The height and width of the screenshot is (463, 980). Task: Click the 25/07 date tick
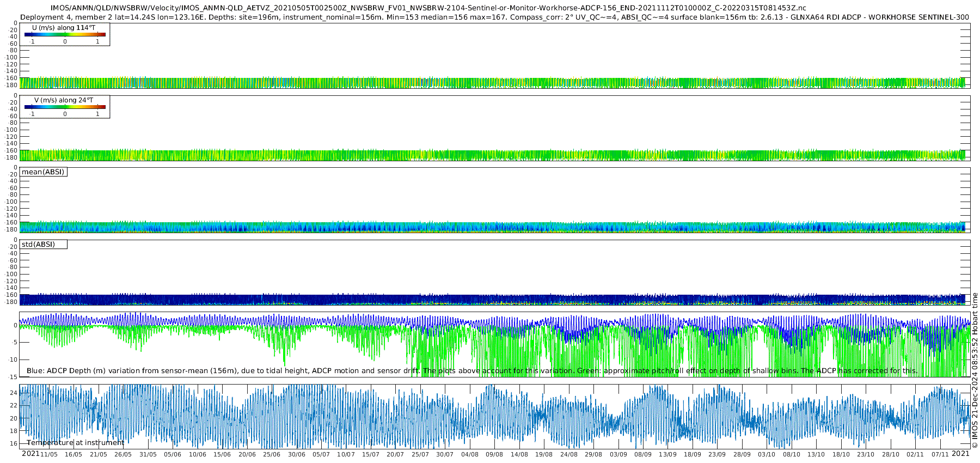point(420,454)
